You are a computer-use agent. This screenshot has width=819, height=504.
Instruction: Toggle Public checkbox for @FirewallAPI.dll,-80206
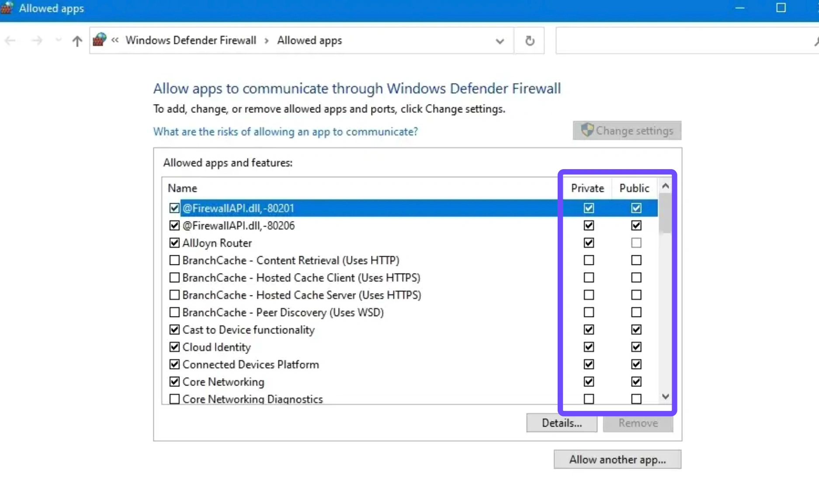coord(636,226)
